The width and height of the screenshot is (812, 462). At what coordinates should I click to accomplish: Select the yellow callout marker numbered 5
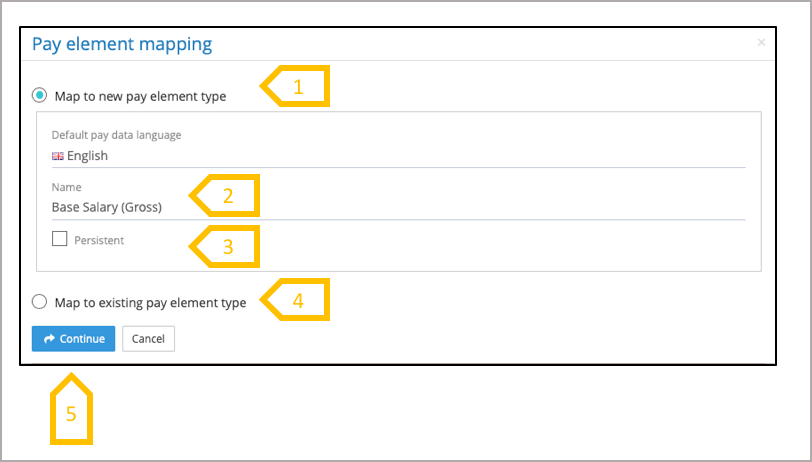point(71,412)
